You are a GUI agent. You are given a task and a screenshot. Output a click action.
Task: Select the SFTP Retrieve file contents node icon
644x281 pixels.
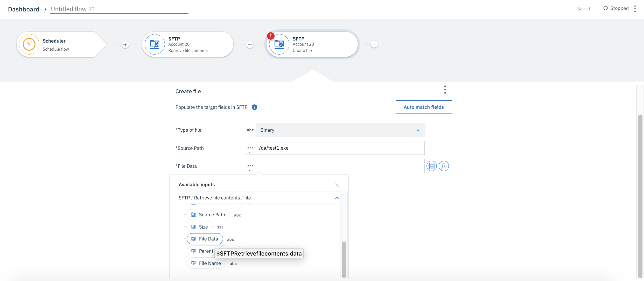click(x=155, y=44)
